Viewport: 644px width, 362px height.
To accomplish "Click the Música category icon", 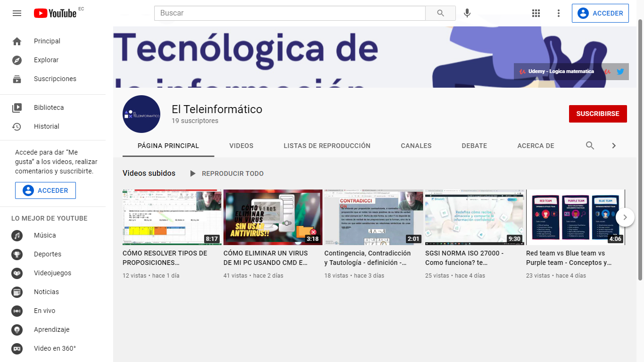I will [17, 236].
